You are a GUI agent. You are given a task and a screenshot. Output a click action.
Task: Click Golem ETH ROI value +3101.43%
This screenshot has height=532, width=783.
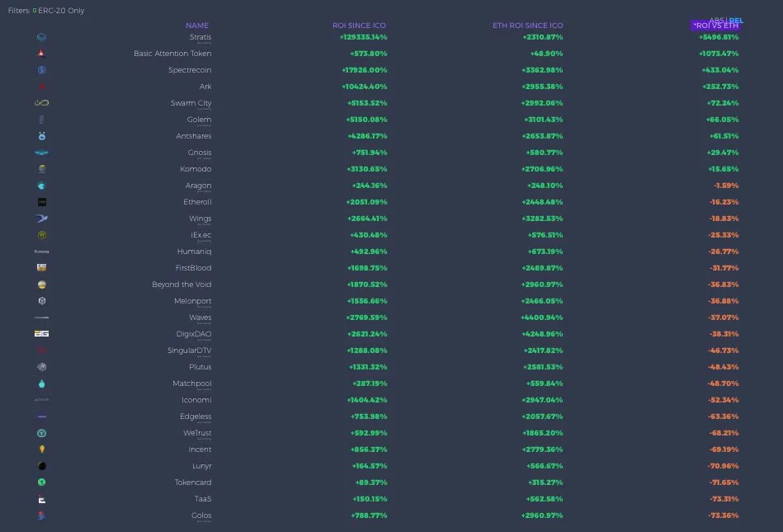coord(543,120)
